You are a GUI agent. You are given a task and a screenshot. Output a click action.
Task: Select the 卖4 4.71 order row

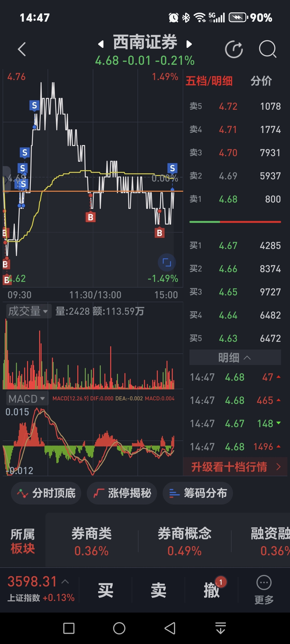tap(235, 130)
